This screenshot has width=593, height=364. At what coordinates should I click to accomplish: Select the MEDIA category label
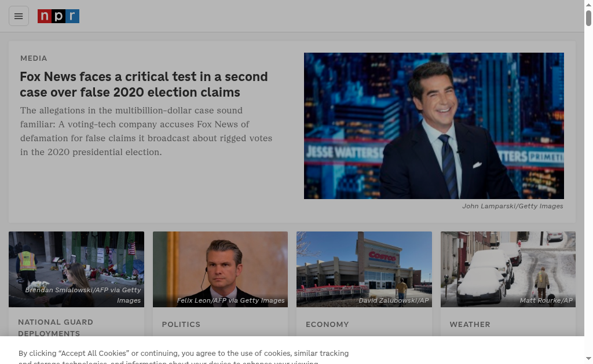pos(34,58)
